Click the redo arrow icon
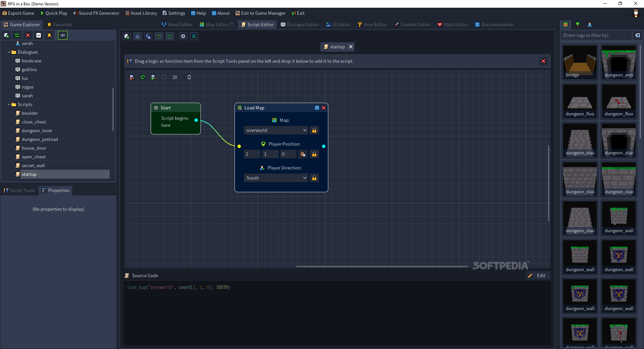Screen dimensions: 644x349 point(170,36)
